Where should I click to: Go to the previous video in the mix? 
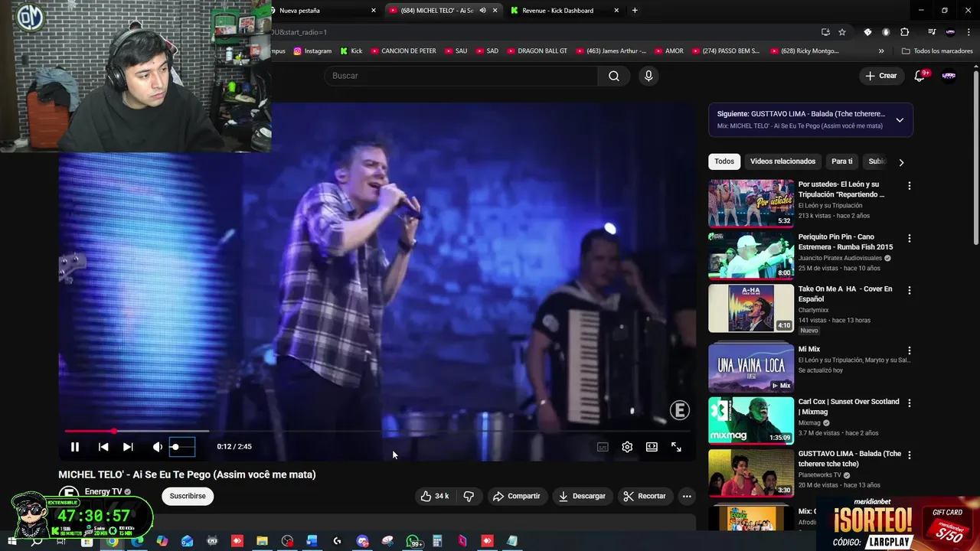coord(103,447)
